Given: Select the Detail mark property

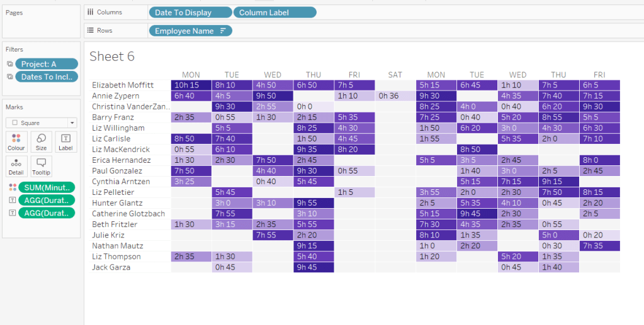Looking at the screenshot, I should tap(16, 166).
